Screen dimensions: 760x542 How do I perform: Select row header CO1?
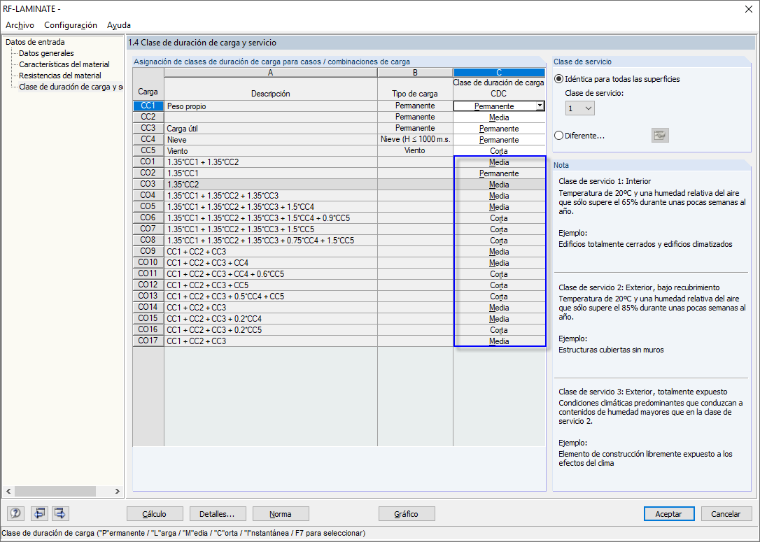point(148,161)
